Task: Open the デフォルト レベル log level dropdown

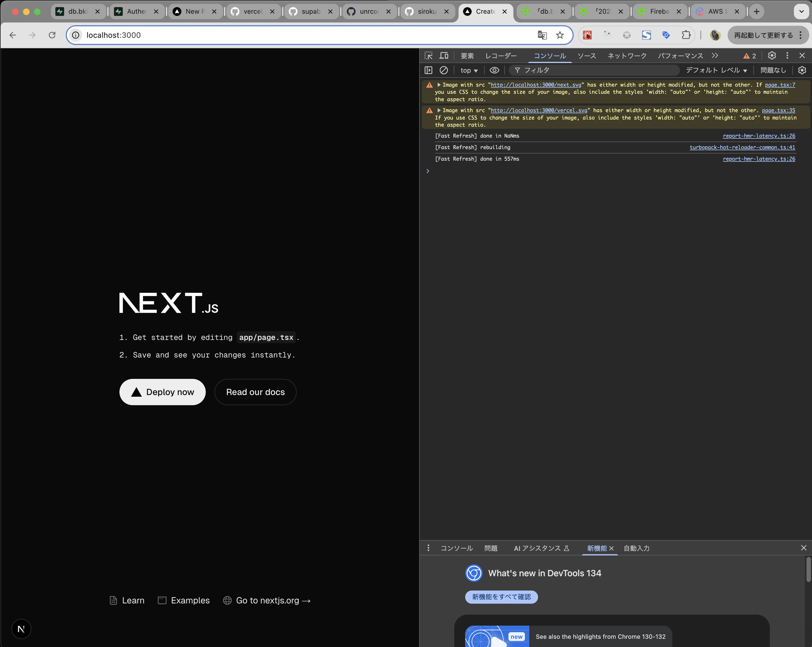Action: click(x=716, y=70)
